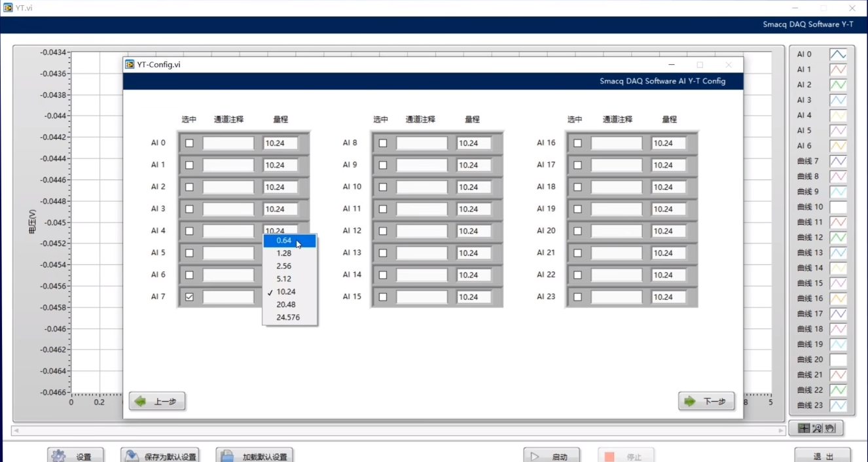Tick the AI 12 selection checkbox

point(383,231)
